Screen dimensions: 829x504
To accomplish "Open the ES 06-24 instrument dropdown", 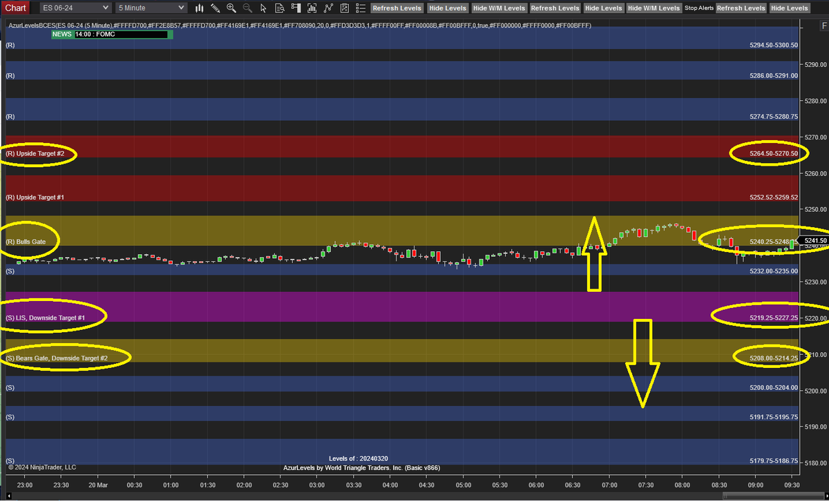I will (x=75, y=8).
